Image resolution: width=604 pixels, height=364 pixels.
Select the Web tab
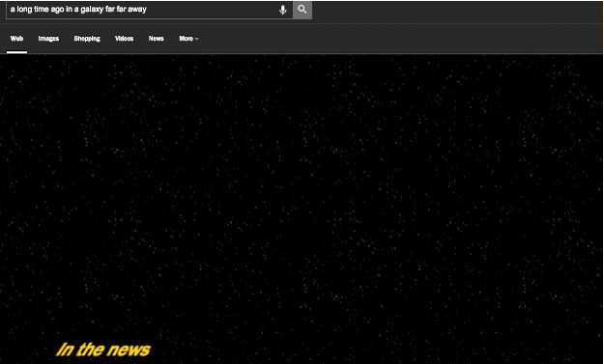[16, 39]
